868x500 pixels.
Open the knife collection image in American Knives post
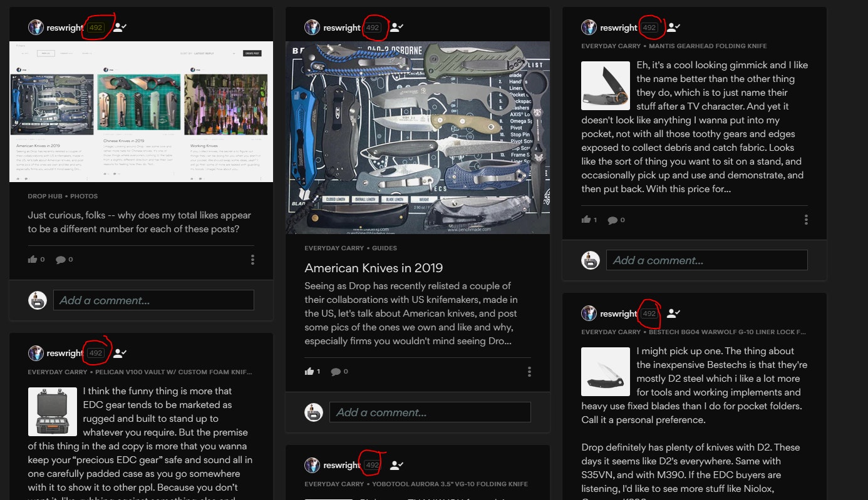coord(418,138)
